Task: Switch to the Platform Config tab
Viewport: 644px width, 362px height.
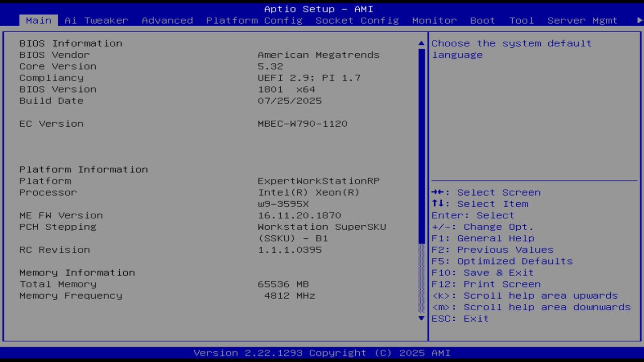Action: coord(254,21)
